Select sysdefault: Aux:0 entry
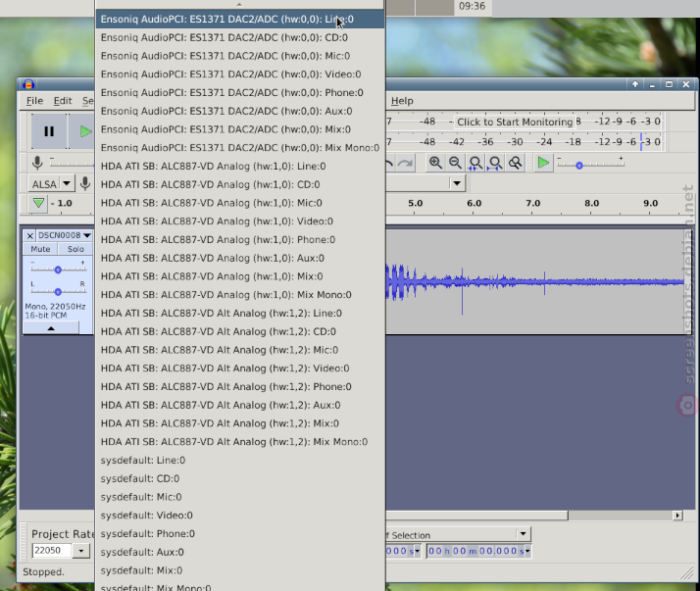 coord(240,552)
